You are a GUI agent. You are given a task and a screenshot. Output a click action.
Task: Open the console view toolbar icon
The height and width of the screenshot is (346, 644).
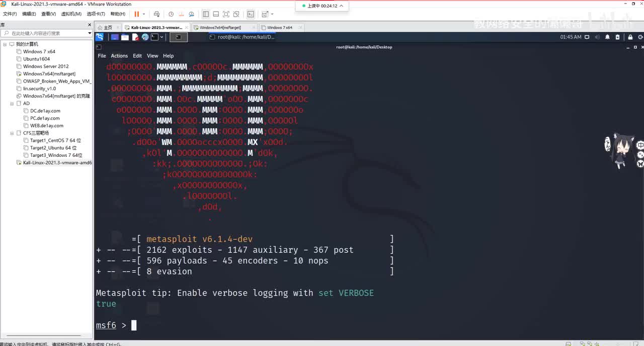tap(251, 14)
